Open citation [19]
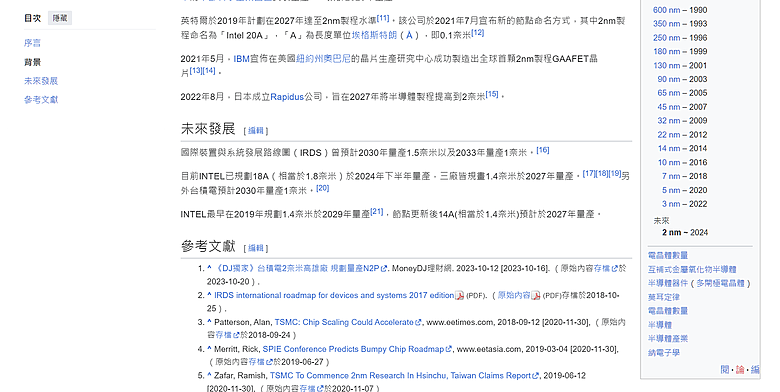Image resolution: width=780 pixels, height=392 pixels. click(x=615, y=173)
